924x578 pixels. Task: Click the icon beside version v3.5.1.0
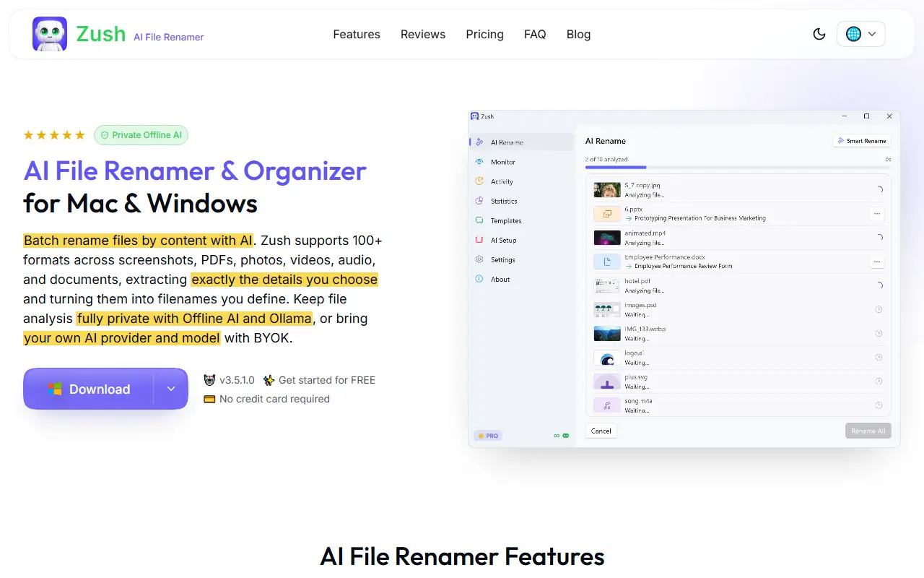209,380
